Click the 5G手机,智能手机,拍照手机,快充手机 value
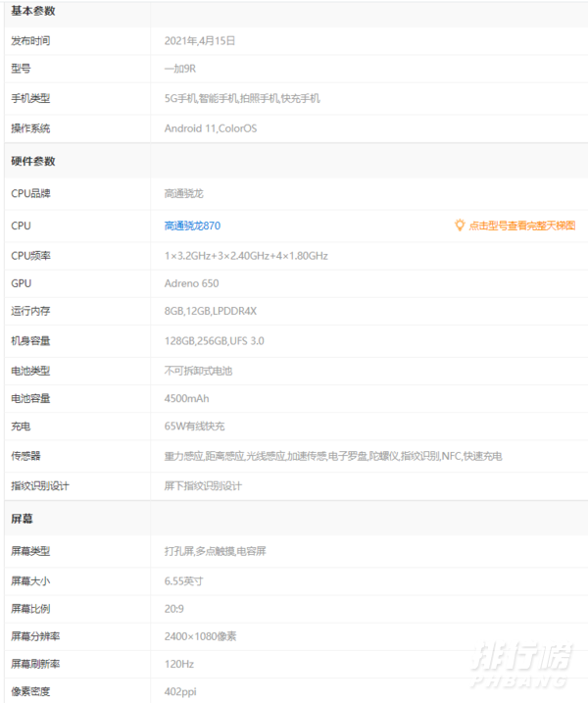 point(242,98)
